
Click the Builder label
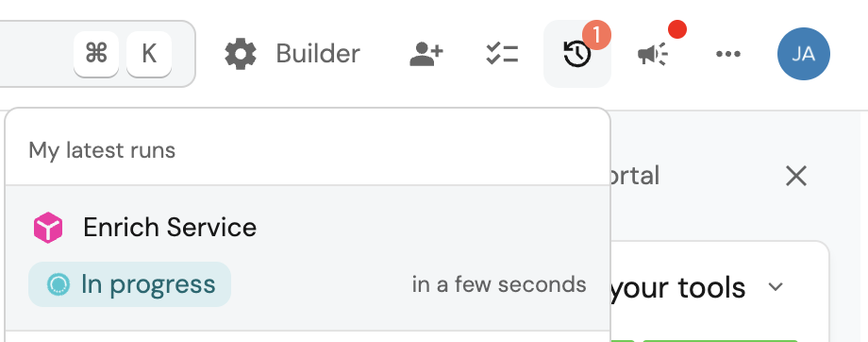click(318, 54)
